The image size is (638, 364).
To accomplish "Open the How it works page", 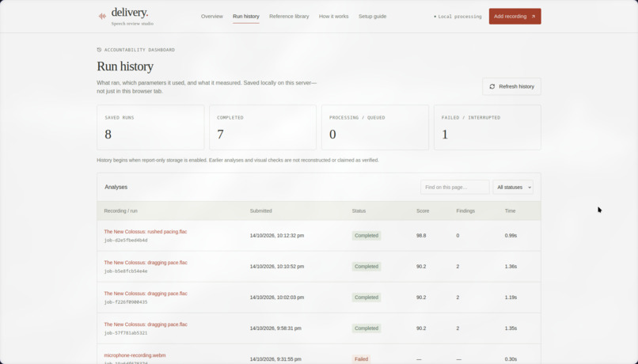I will coord(334,17).
